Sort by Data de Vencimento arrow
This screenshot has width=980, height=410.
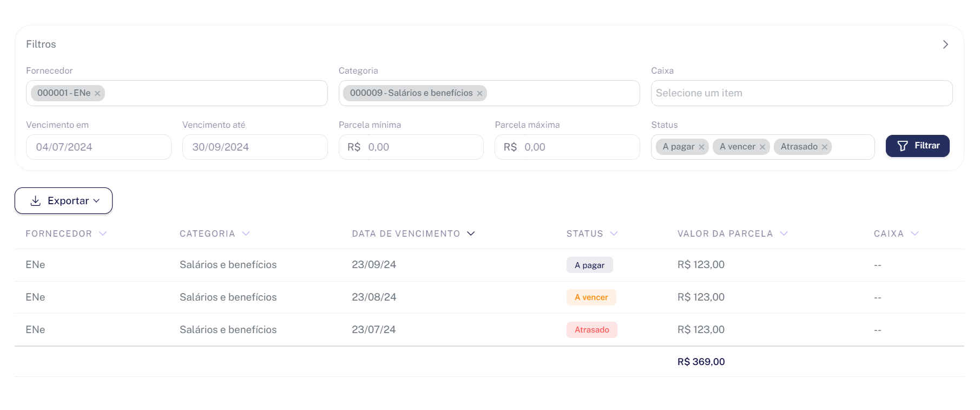[x=471, y=233]
